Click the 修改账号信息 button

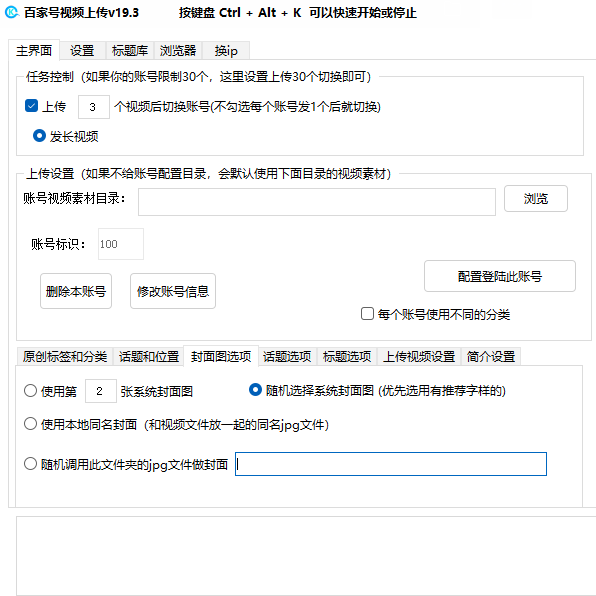tap(173, 291)
